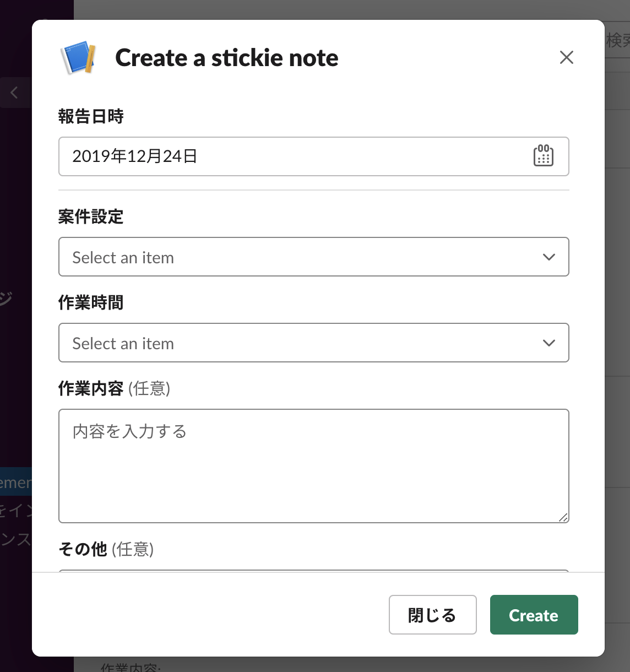
Task: Click the 2019年12月24日 date field
Action: [313, 156]
